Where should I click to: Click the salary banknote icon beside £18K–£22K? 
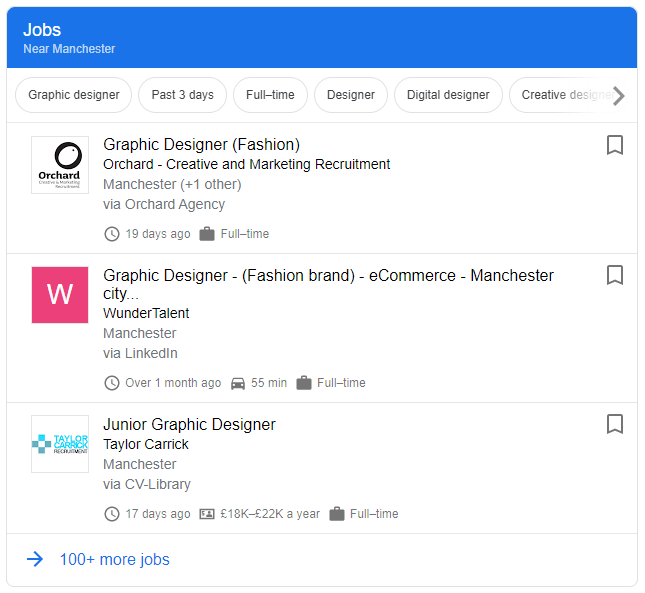click(x=207, y=514)
